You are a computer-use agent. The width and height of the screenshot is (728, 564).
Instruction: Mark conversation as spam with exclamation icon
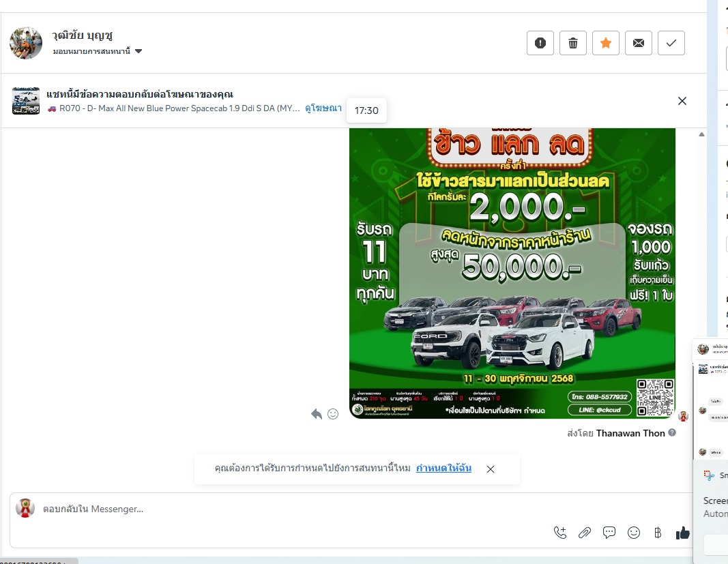coord(540,43)
